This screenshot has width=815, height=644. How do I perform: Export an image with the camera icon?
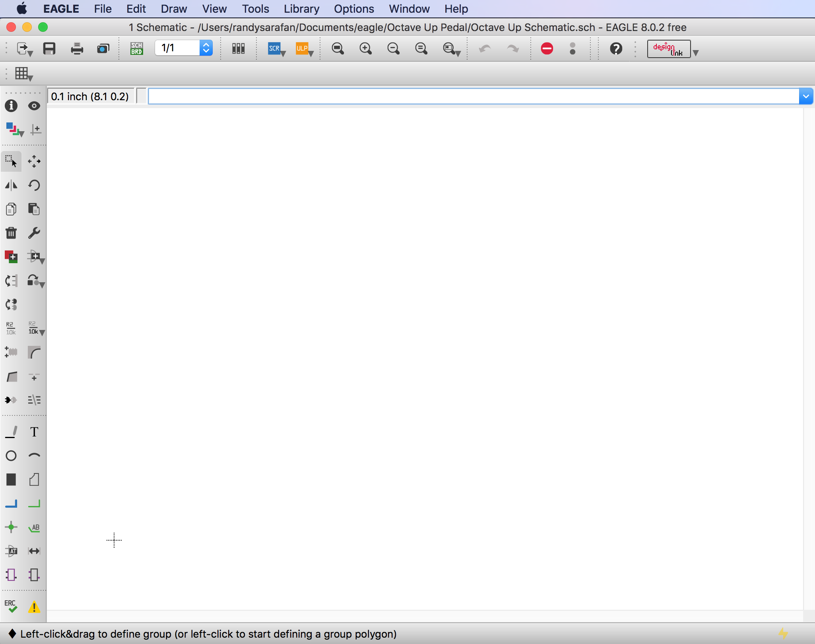(x=103, y=48)
